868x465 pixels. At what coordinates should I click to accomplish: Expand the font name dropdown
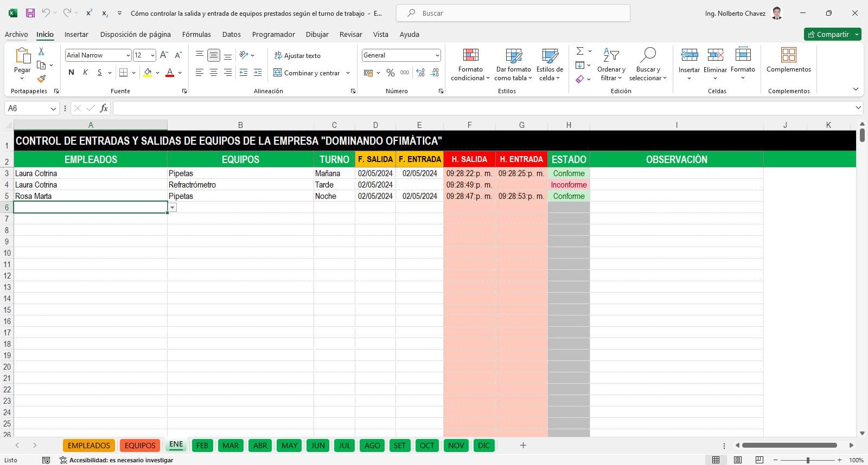tap(128, 55)
